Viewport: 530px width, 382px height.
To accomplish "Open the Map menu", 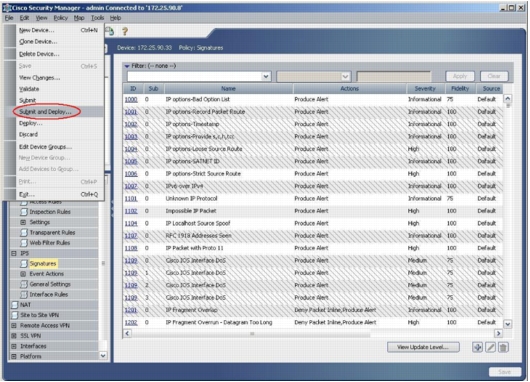I will pos(79,18).
